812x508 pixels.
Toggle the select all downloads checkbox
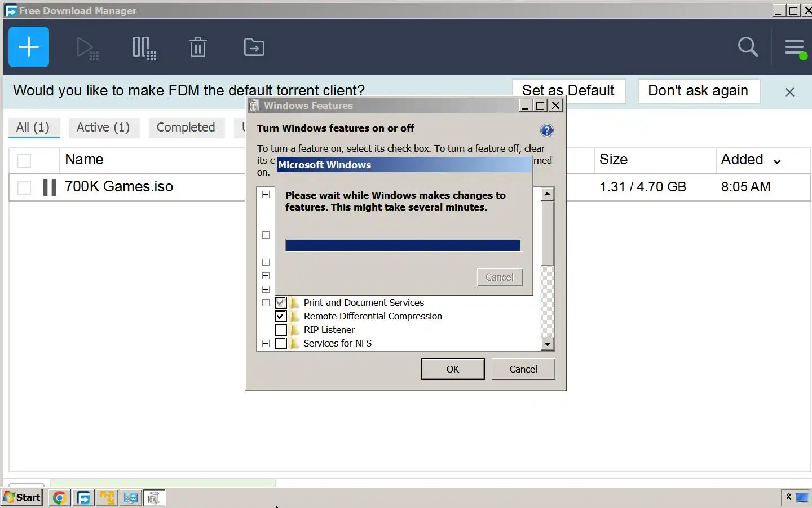point(24,161)
